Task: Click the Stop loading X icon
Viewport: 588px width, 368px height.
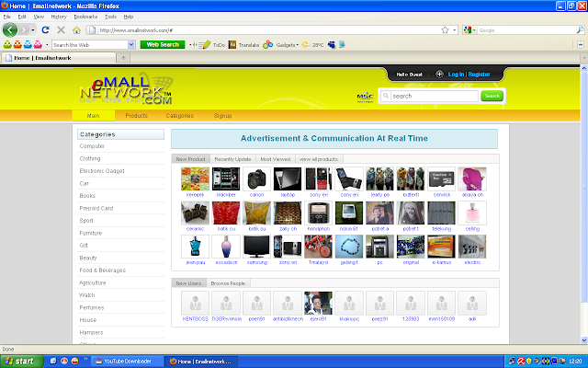Action: (x=62, y=30)
